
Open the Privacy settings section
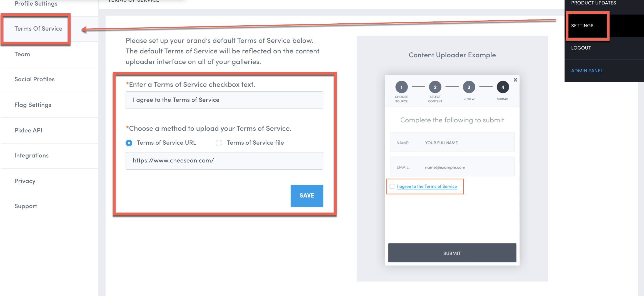click(25, 181)
